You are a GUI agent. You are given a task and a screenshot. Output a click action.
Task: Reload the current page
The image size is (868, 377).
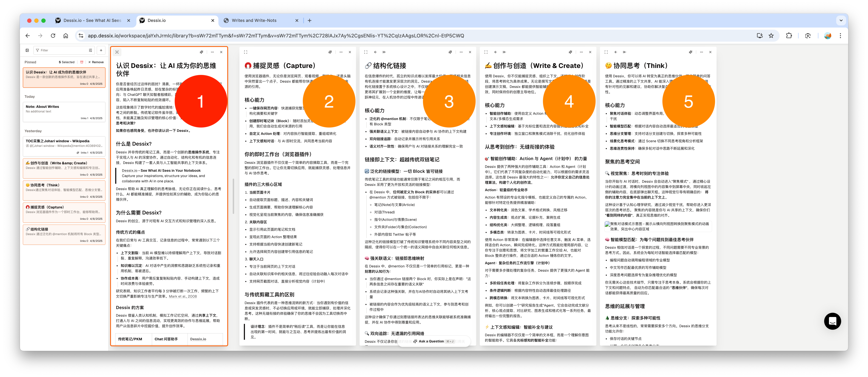[x=53, y=36]
